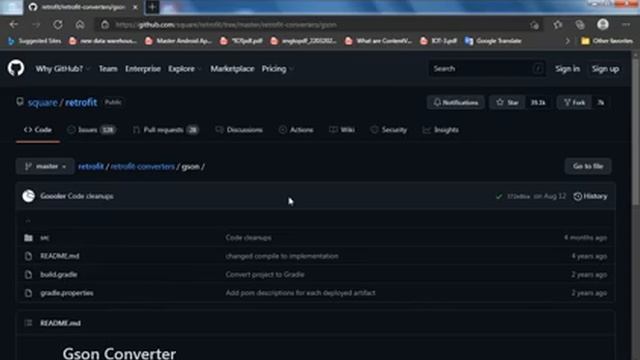Expand the Why GitHub? menu
640x360 pixels.
(62, 69)
